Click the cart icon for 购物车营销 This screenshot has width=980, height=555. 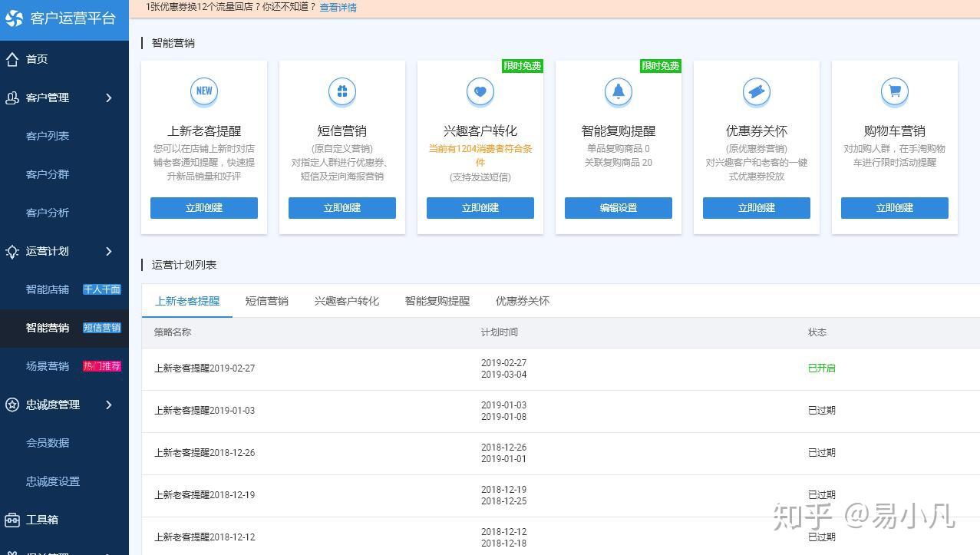(x=895, y=91)
